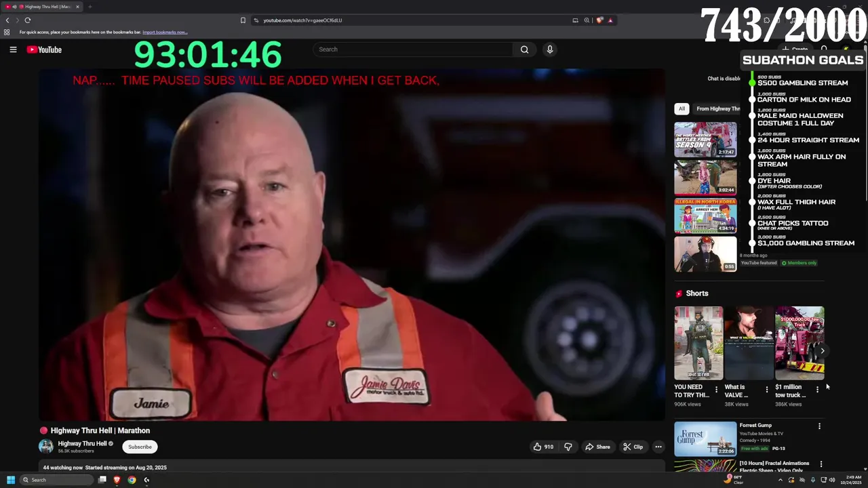The height and width of the screenshot is (488, 868).
Task: Open the Brave Shields lion icon
Action: 599,20
